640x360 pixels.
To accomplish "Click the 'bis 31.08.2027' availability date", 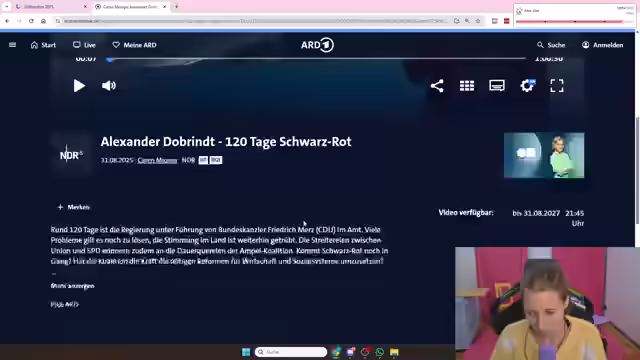I will [536, 213].
